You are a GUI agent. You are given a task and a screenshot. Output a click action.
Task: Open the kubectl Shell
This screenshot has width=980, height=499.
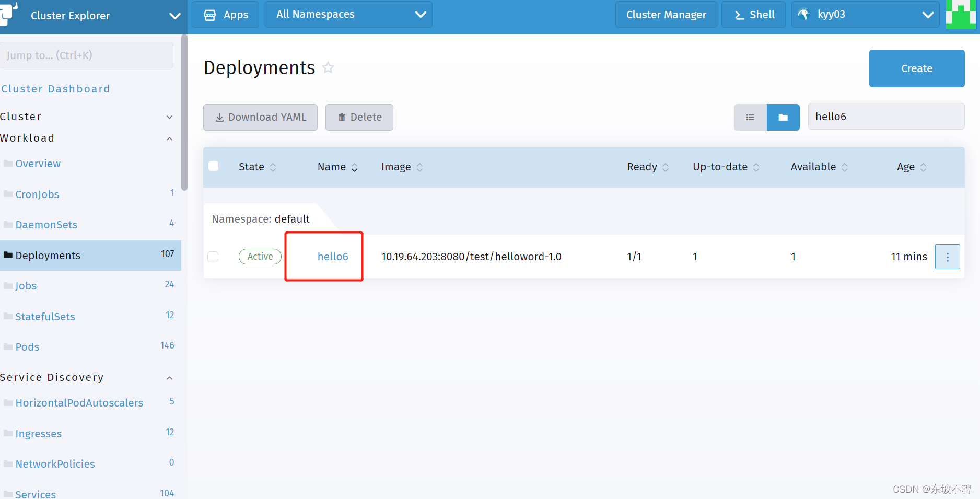(753, 15)
